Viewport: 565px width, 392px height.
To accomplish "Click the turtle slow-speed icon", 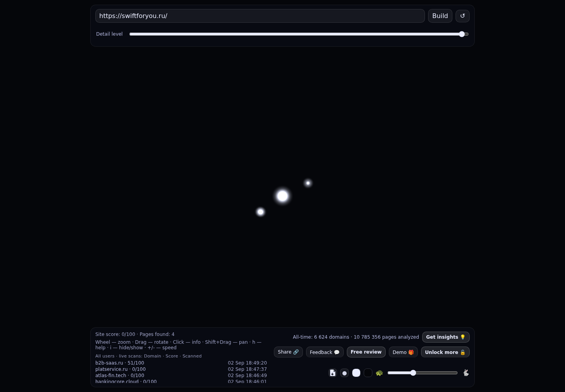I will point(379,373).
